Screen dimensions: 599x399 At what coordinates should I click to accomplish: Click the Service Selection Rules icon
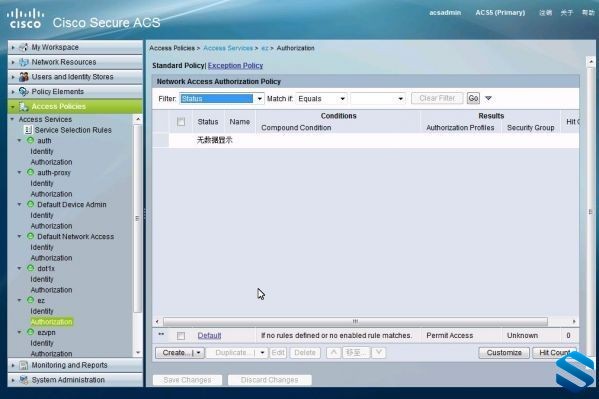(28, 130)
